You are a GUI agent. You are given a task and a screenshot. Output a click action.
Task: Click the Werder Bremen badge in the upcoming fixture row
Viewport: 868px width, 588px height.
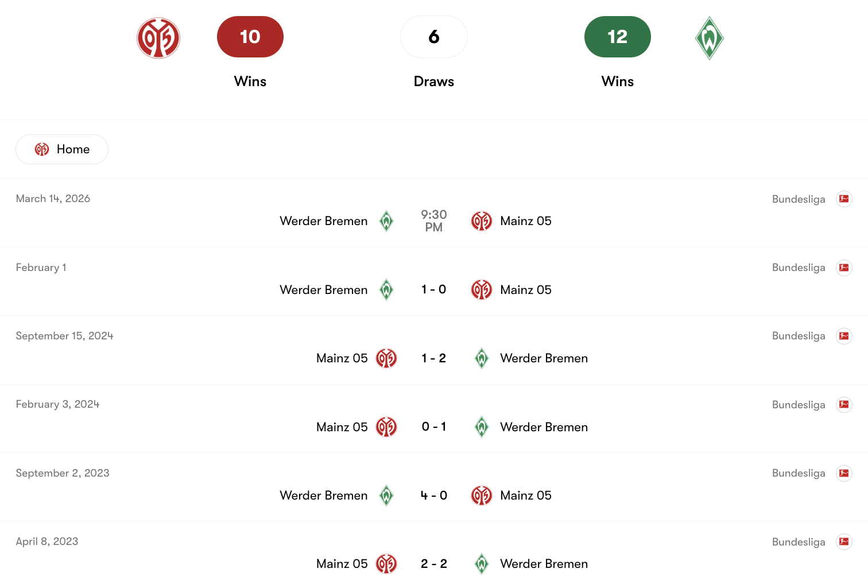[x=386, y=220]
